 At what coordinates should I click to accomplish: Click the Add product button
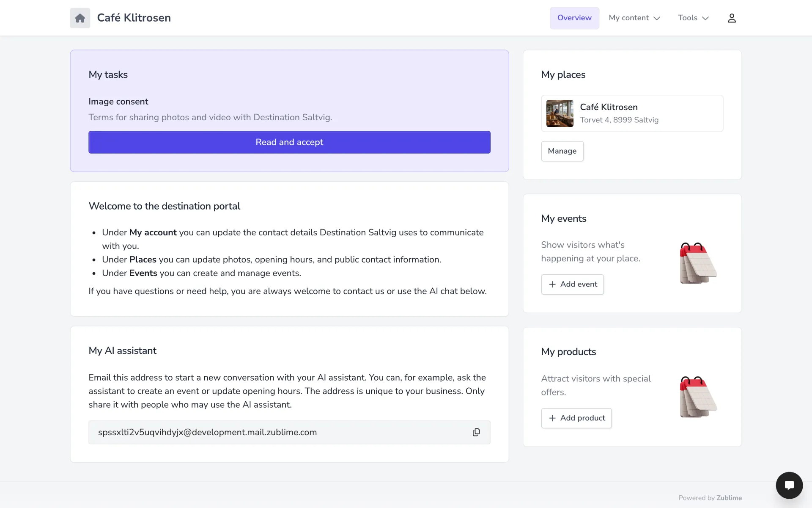[x=576, y=418]
